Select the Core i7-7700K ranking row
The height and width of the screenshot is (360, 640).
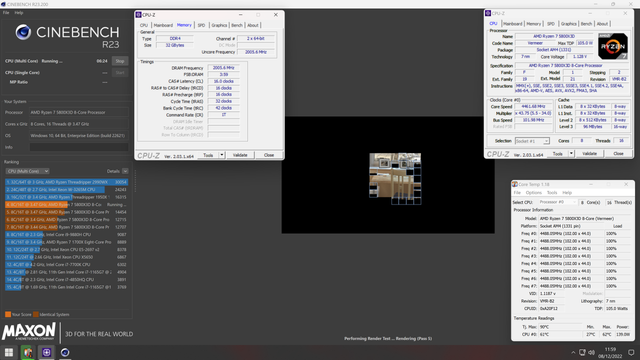pyautogui.click(x=66, y=264)
